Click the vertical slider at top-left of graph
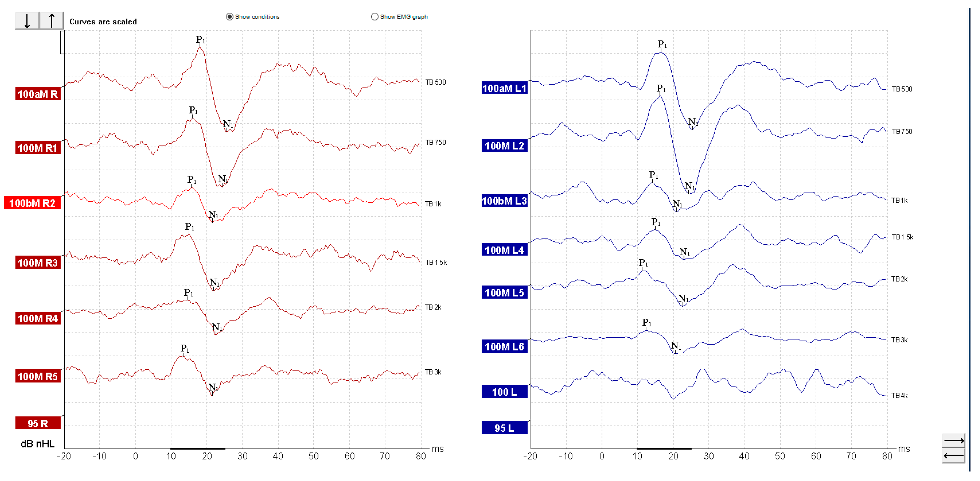Screen dimensions: 980x481 [62, 42]
